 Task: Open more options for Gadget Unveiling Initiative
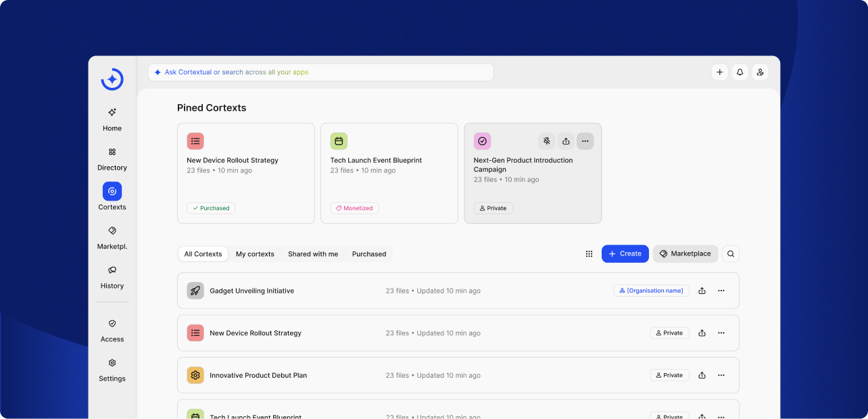coord(721,291)
